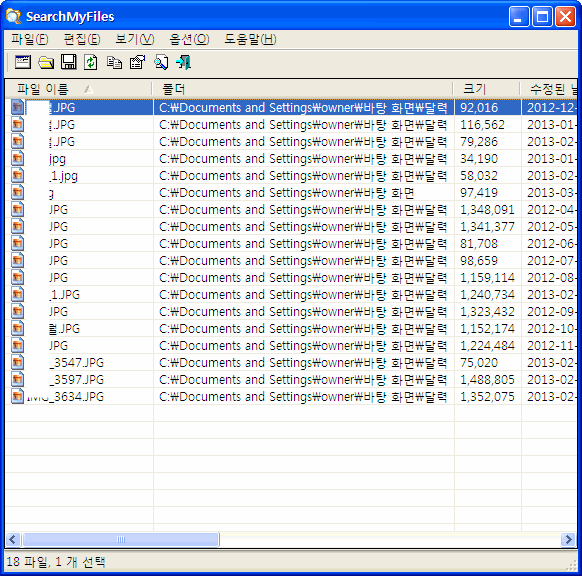Click file icon of the 97,419 size row
The image size is (582, 576).
point(17,193)
